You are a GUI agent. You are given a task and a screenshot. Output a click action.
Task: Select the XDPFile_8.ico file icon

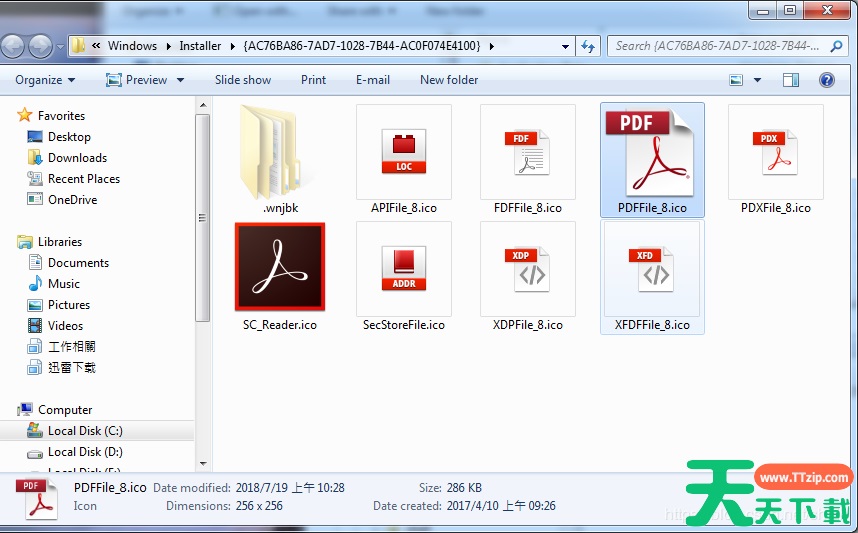click(x=527, y=269)
